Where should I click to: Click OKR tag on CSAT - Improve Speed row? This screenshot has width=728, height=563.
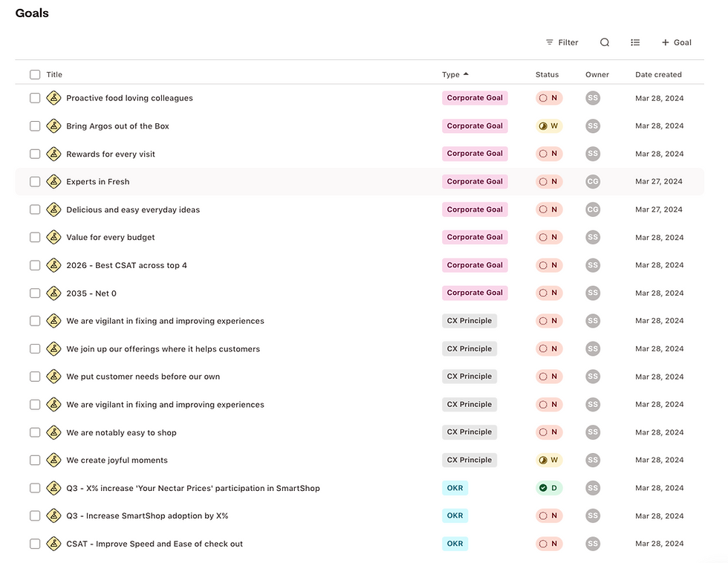455,544
